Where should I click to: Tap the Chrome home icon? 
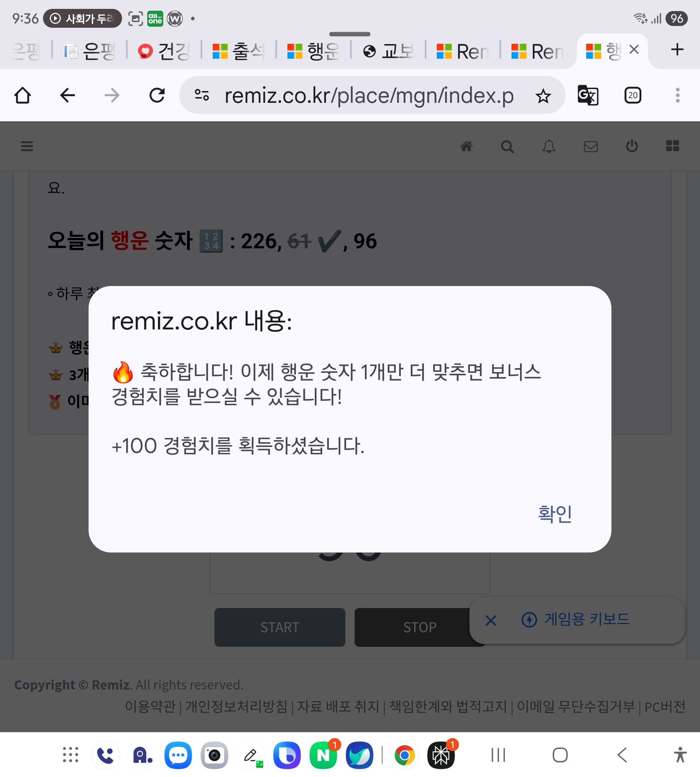coord(22,95)
